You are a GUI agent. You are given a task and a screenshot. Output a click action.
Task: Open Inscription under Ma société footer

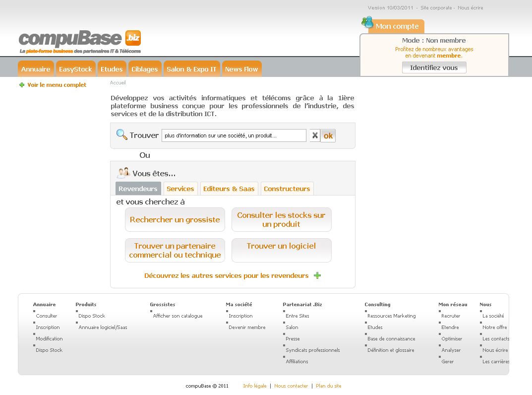(x=240, y=316)
